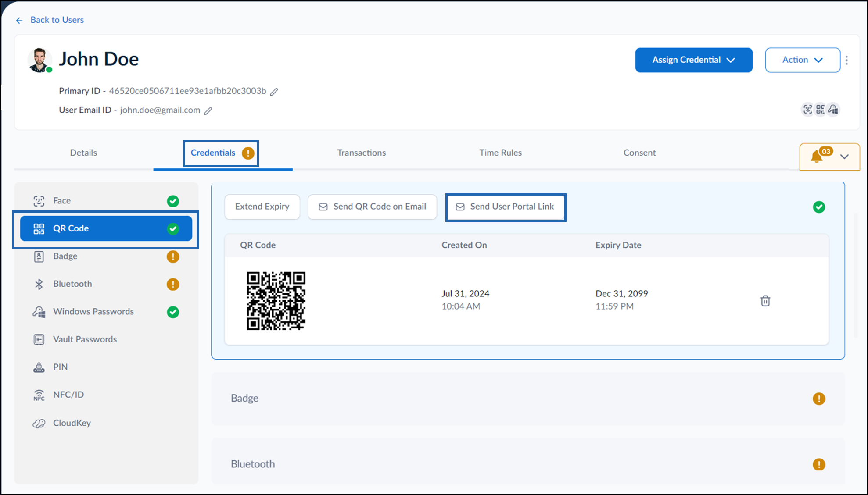Select Vault Passwords in the sidebar
The width and height of the screenshot is (868, 495).
(x=106, y=339)
